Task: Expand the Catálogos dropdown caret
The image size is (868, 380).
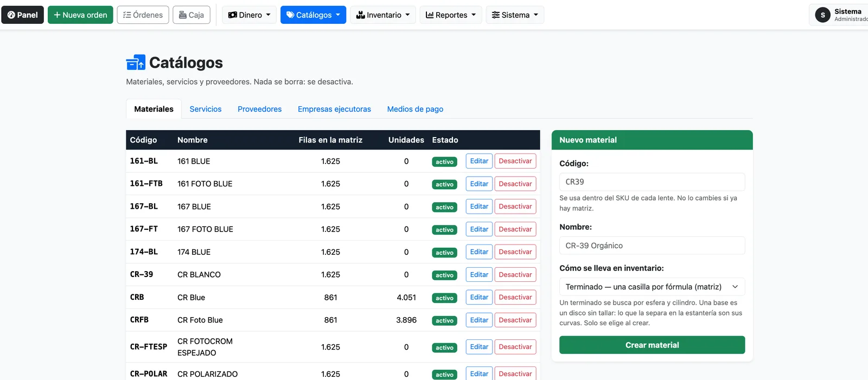Action: click(x=338, y=15)
